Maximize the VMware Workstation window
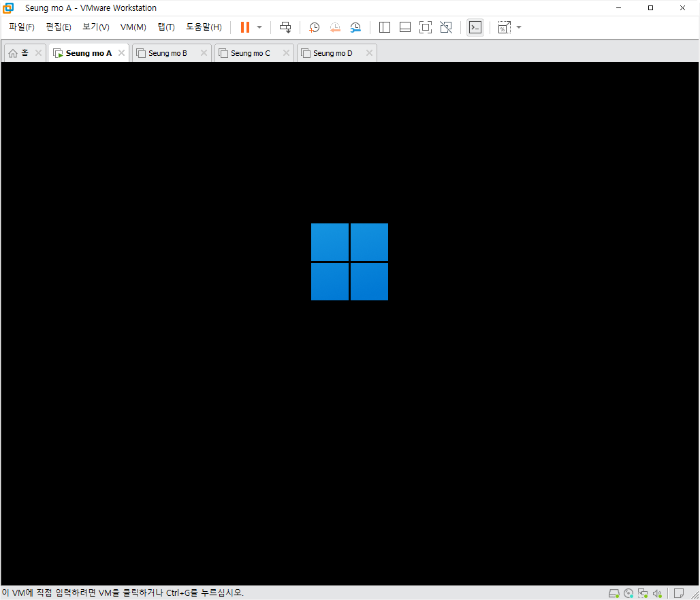The height and width of the screenshot is (600, 700). tap(650, 8)
